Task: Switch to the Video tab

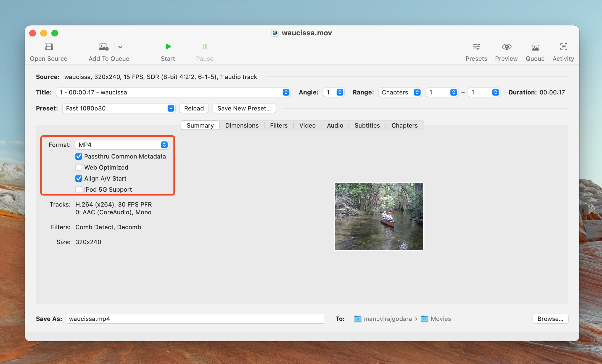Action: [307, 125]
